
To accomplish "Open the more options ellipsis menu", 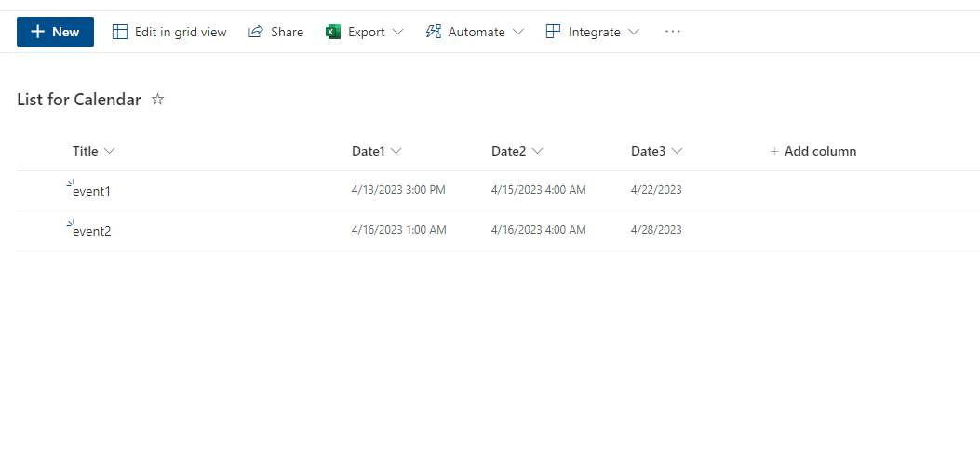I will pyautogui.click(x=673, y=32).
